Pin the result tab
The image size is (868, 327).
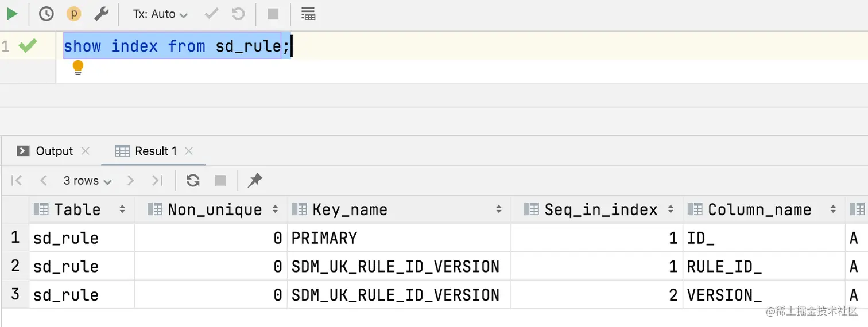(x=255, y=181)
